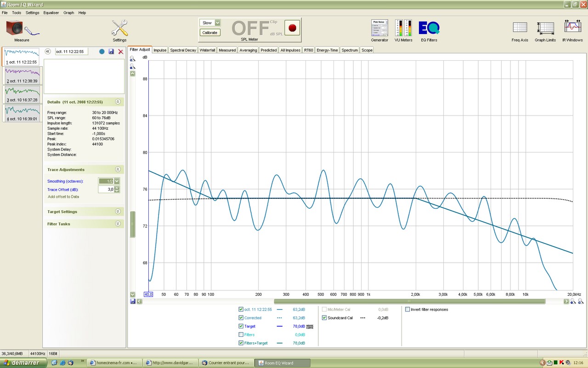Enable Invert filter responses checkbox
Viewport: 588px width, 368px height.
coord(407,310)
